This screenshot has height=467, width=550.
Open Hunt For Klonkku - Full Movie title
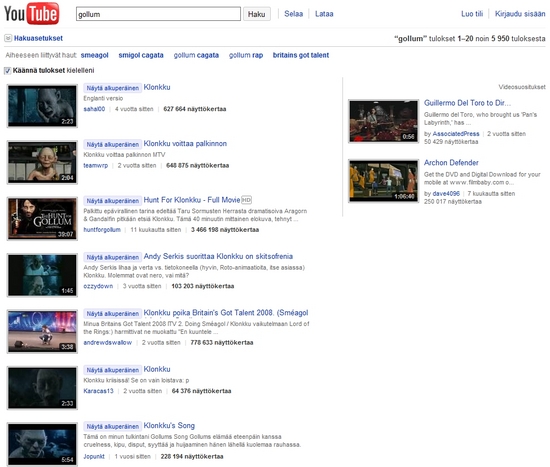[x=192, y=200]
